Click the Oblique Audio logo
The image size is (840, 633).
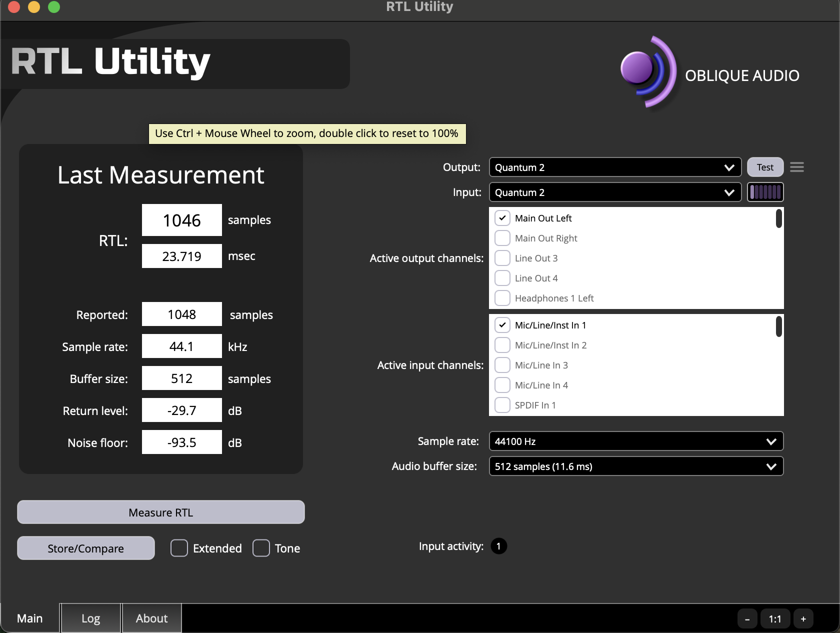648,72
